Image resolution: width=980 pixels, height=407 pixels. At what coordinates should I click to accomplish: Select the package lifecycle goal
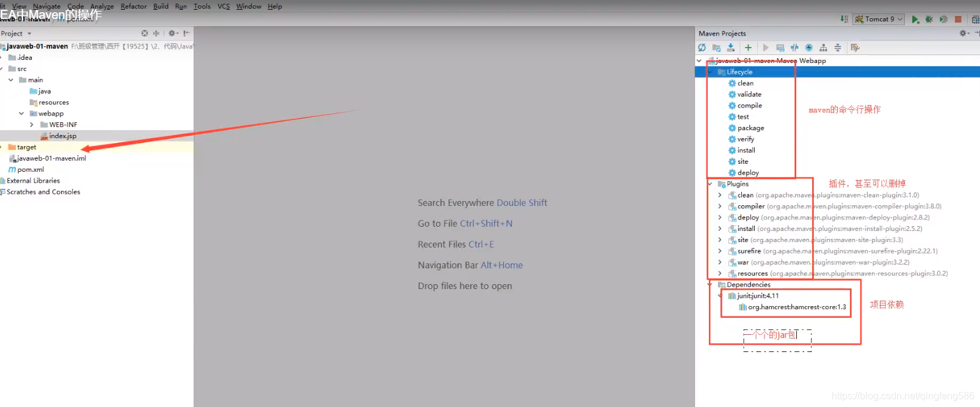[746, 128]
